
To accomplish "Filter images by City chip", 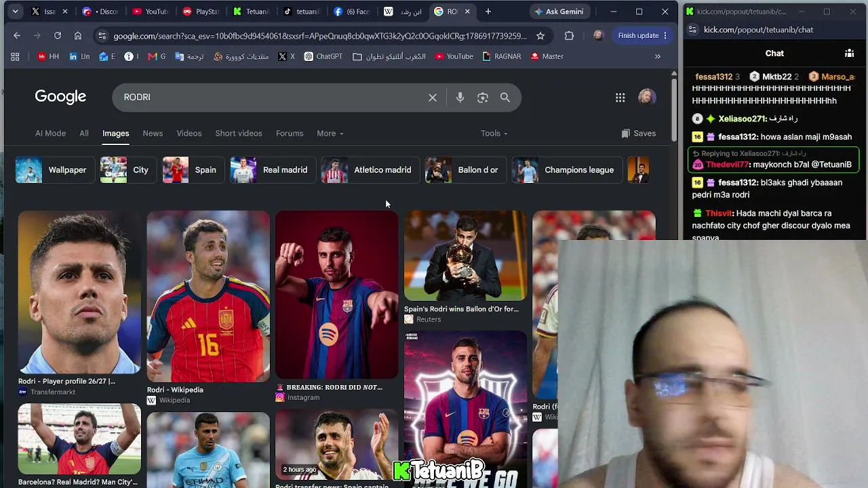I will 127,170.
